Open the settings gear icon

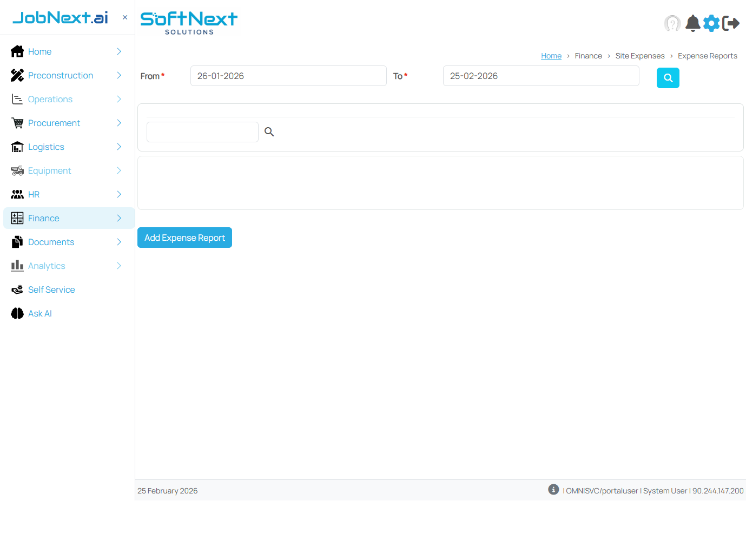(711, 23)
